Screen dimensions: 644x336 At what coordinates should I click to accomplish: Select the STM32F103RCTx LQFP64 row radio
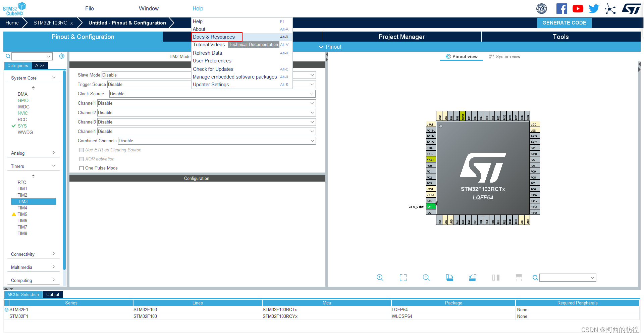[x=6, y=309]
